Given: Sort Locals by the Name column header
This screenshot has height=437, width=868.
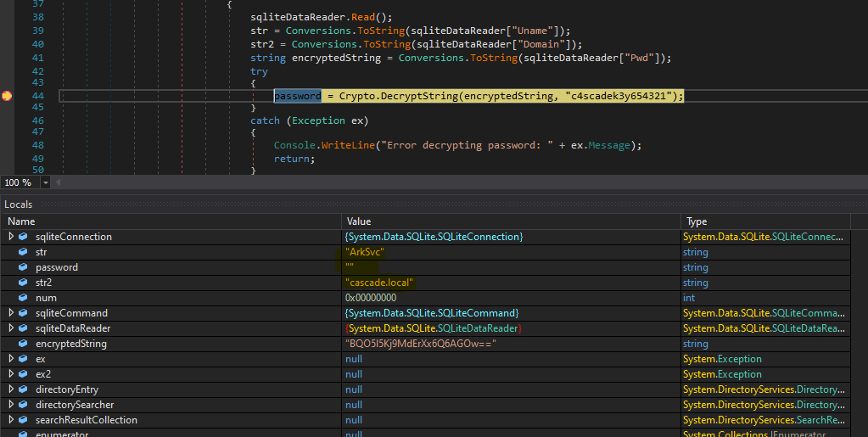Looking at the screenshot, I should 21,221.
